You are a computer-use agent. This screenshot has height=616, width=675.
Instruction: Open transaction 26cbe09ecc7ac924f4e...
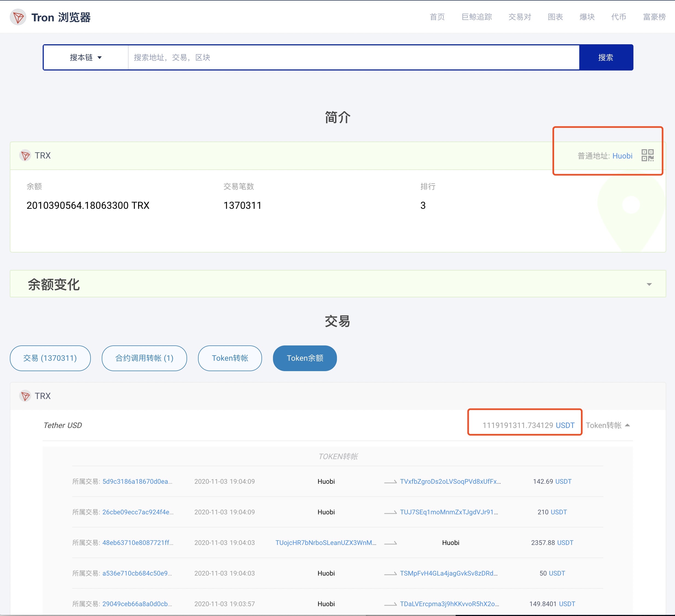138,512
